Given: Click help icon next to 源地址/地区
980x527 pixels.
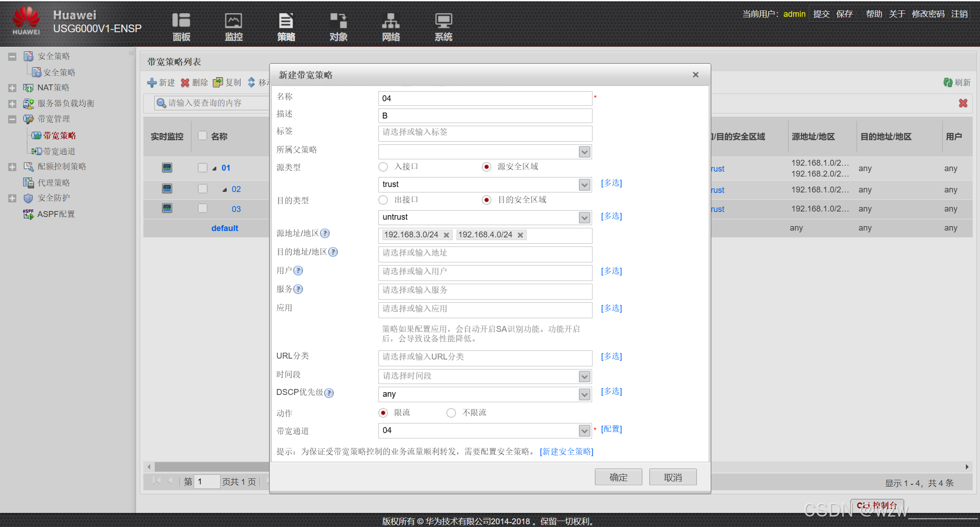Looking at the screenshot, I should [x=325, y=233].
